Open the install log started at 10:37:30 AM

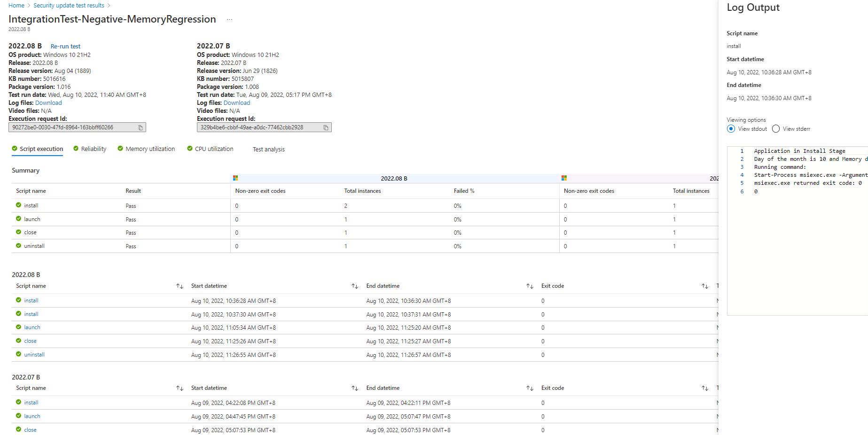click(x=31, y=314)
